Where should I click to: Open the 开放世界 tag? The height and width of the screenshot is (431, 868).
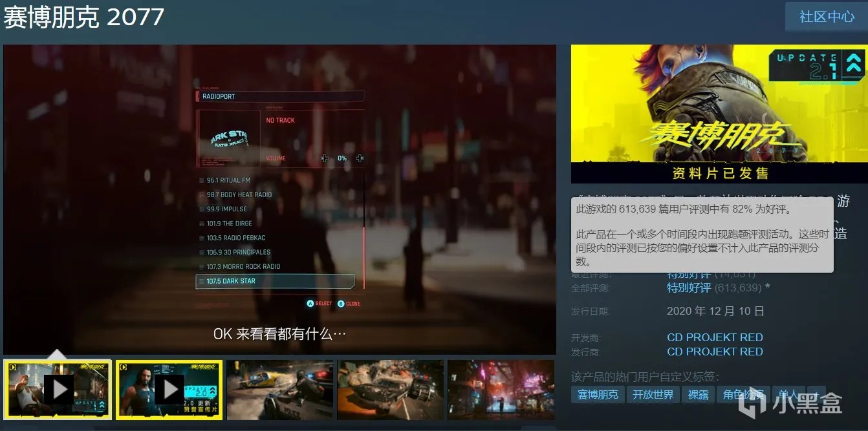pos(653,394)
